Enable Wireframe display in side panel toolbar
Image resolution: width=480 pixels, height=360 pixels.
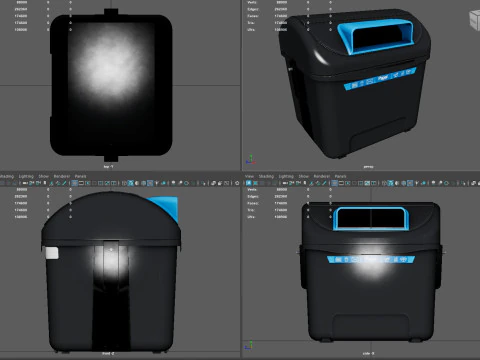click(384, 183)
